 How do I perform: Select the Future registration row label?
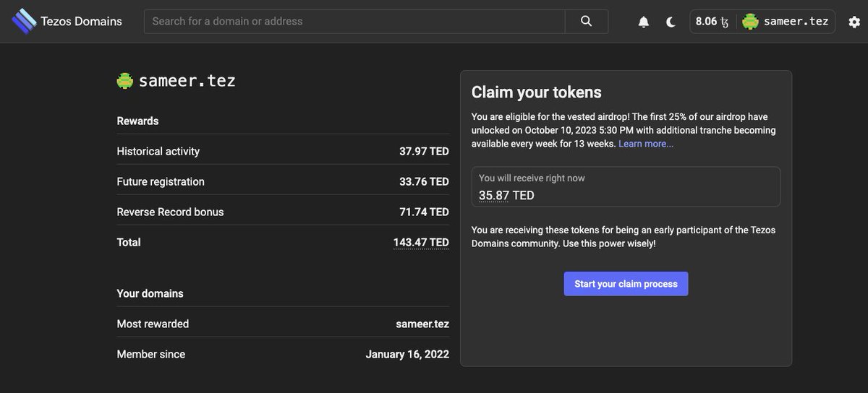click(x=161, y=181)
